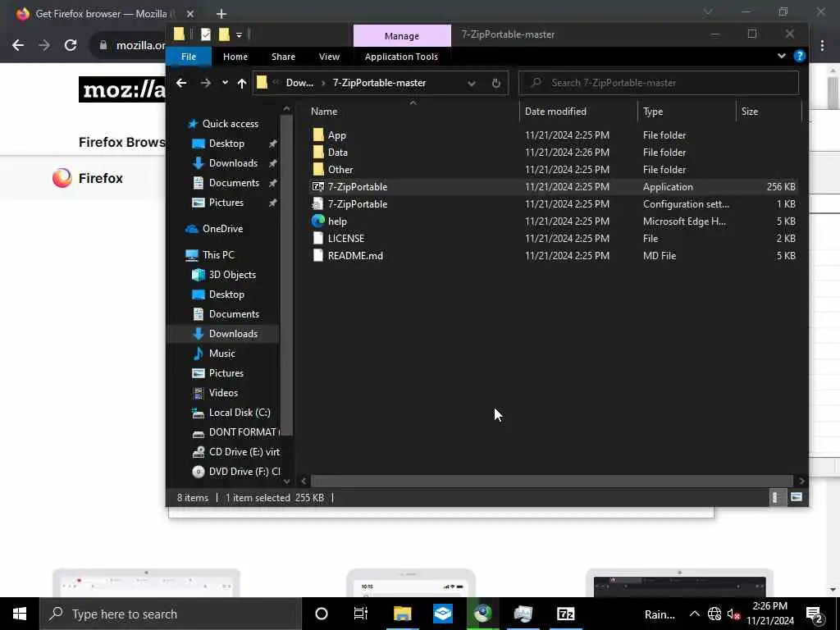Open Videos folder in navigation pane
The width and height of the screenshot is (840, 630).
click(223, 393)
